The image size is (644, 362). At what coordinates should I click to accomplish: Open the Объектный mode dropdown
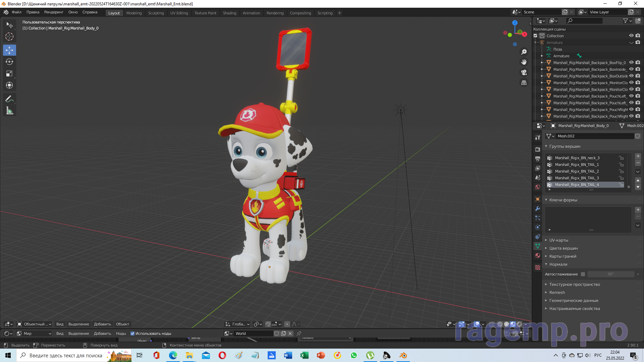click(34, 324)
